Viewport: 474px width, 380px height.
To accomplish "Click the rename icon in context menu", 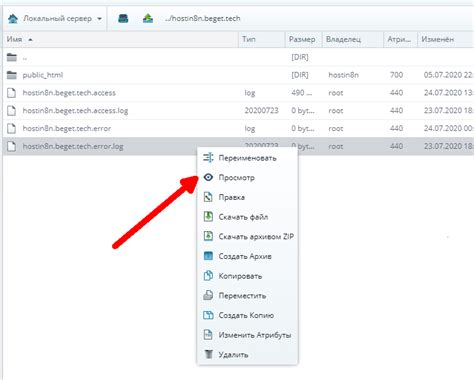I will 208,157.
